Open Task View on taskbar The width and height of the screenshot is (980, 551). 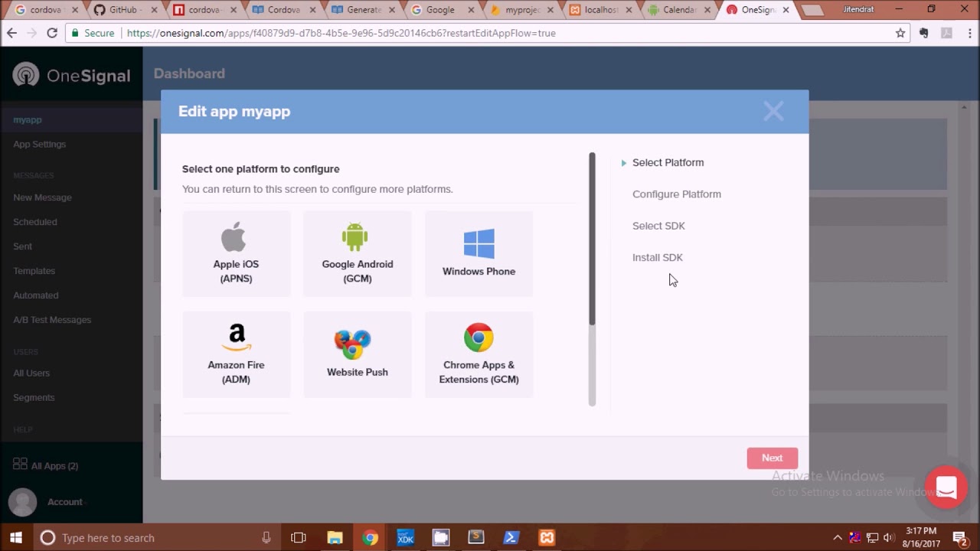tap(299, 537)
